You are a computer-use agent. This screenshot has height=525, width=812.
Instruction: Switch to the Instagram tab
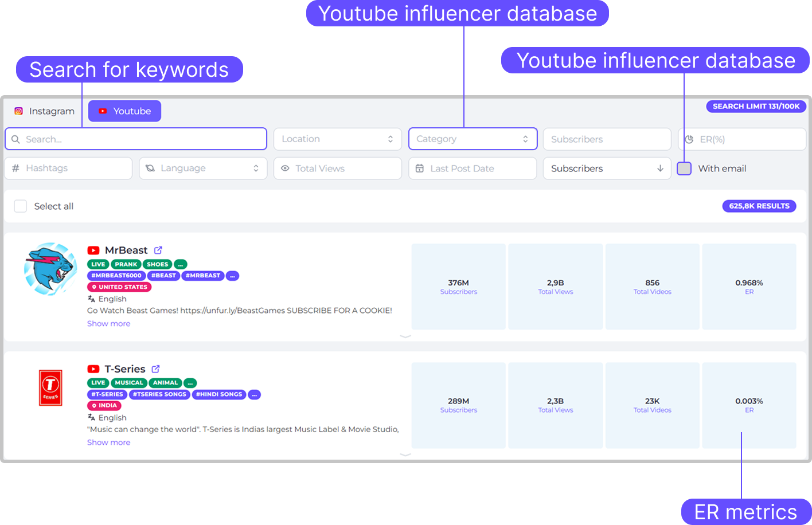coord(45,111)
